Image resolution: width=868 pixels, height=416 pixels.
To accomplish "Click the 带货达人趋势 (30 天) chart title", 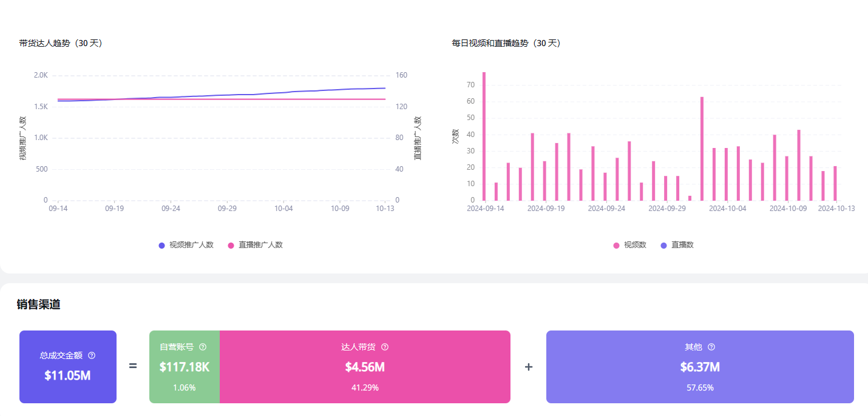I will pos(61,43).
